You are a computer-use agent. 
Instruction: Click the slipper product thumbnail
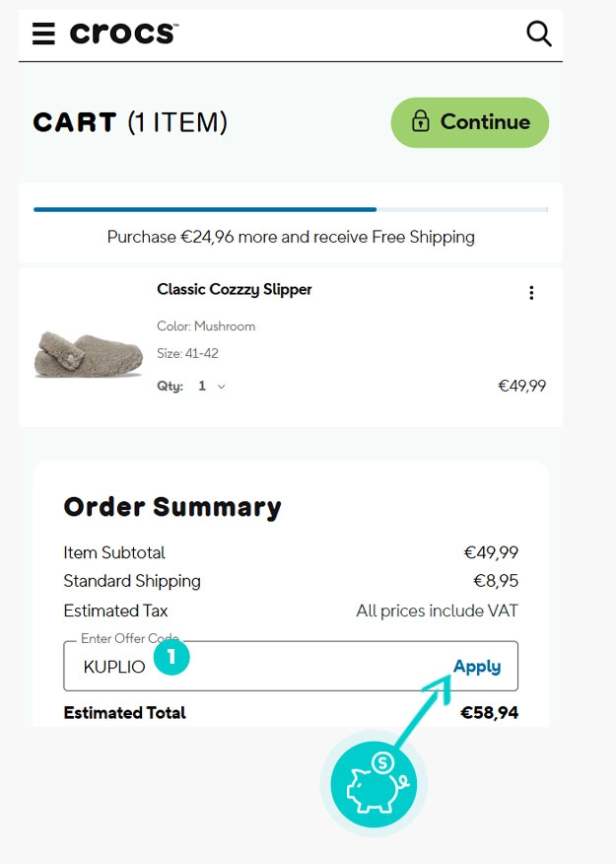point(76,353)
